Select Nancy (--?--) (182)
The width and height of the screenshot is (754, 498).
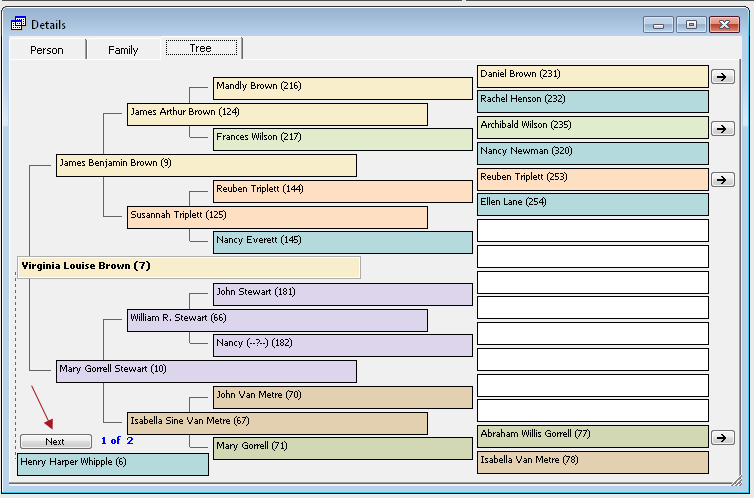(343, 345)
